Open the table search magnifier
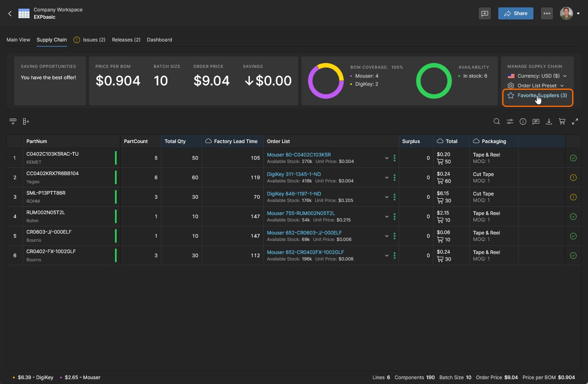Viewport: 588px width, 384px height. click(x=497, y=121)
